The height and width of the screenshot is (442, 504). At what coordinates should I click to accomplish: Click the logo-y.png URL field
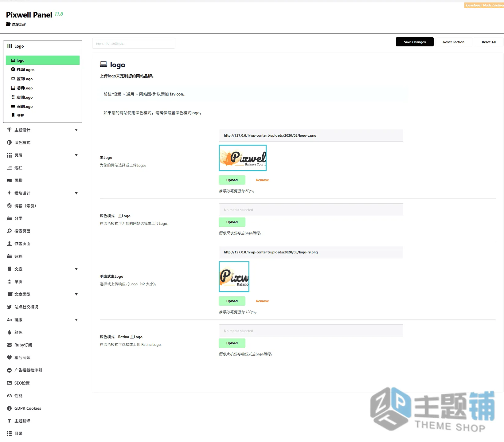[x=311, y=135]
